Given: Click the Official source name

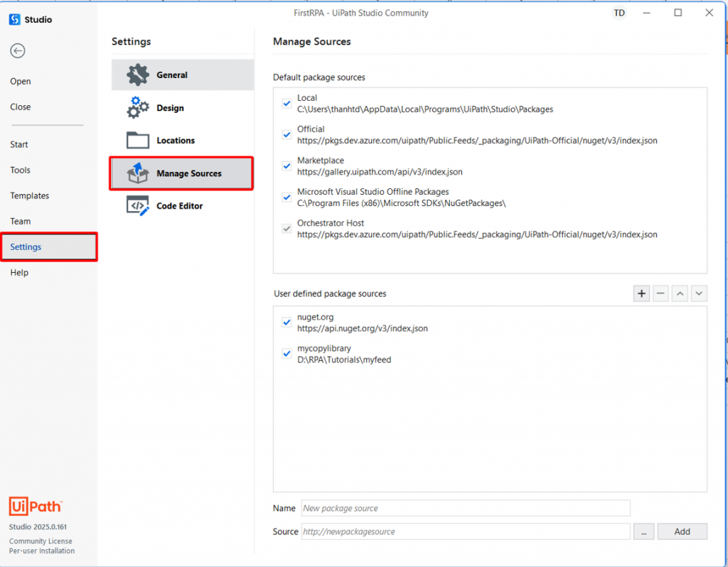Looking at the screenshot, I should coord(311,129).
